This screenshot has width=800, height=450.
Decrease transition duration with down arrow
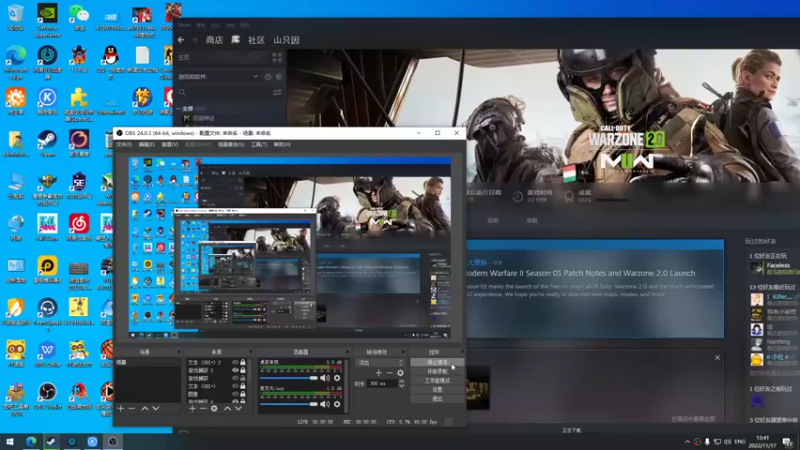click(x=402, y=386)
